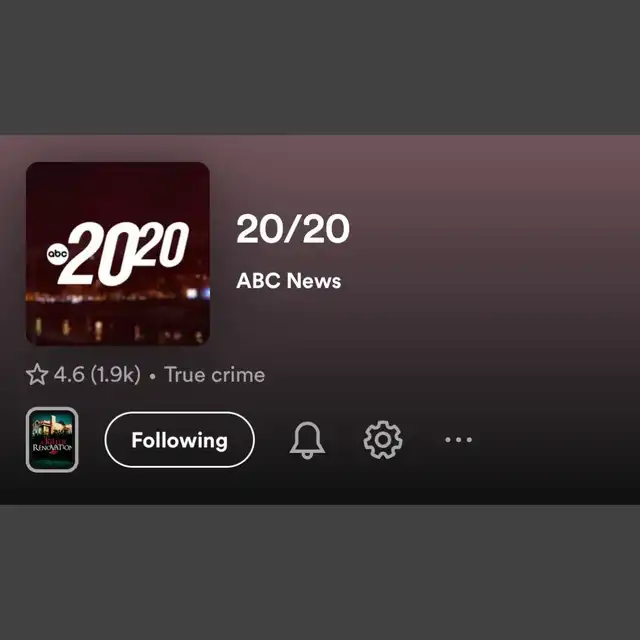Click the ABC News publisher link
Image resolution: width=640 pixels, height=640 pixels.
click(x=289, y=281)
